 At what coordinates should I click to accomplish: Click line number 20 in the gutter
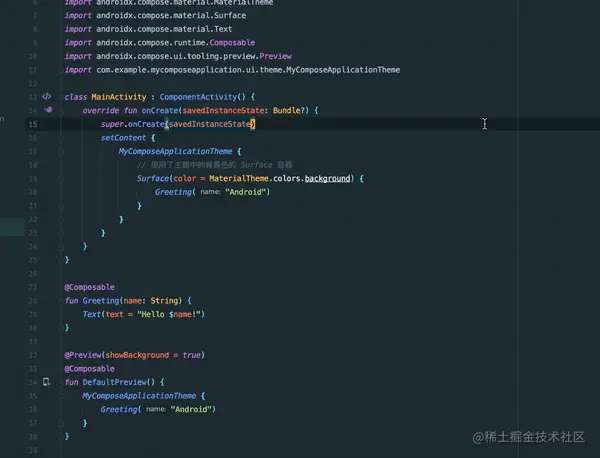(x=33, y=192)
